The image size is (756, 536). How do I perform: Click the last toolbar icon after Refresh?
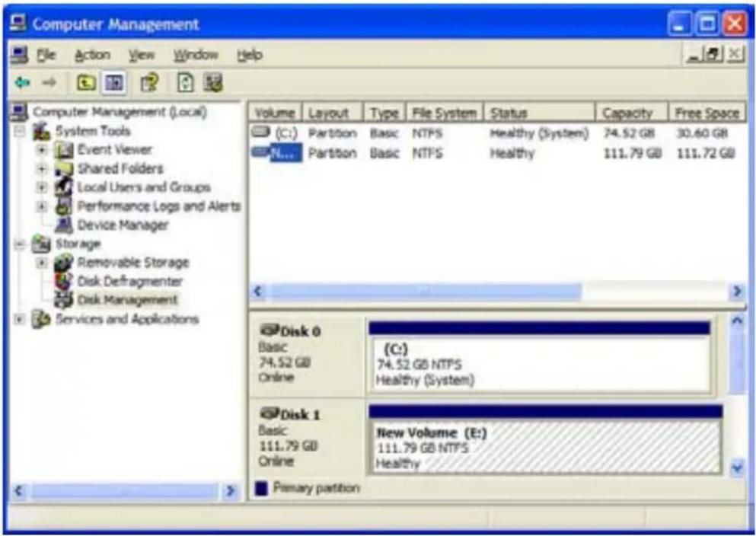point(212,84)
